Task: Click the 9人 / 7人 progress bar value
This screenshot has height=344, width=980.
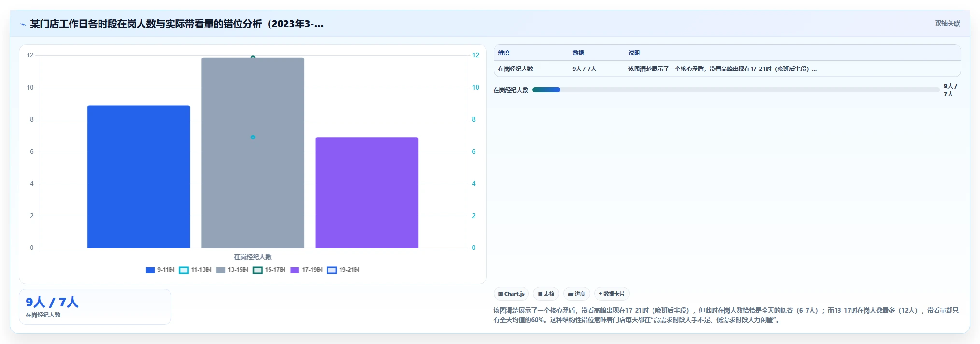Action: pyautogui.click(x=950, y=90)
